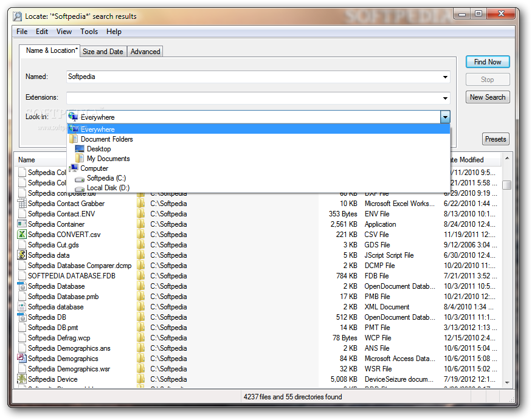Click folder icon in Softpedia Contact Grabber row
This screenshot has height=420, width=532.
click(x=141, y=204)
